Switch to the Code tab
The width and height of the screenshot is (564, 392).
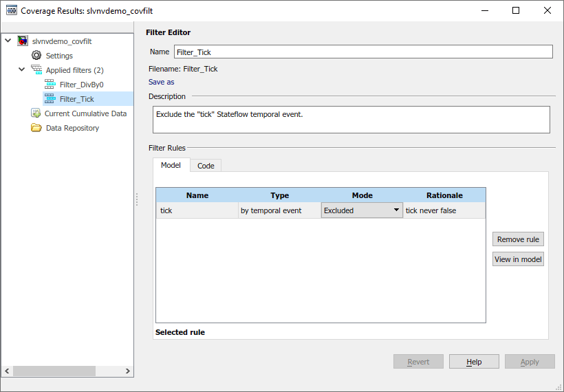tap(206, 166)
